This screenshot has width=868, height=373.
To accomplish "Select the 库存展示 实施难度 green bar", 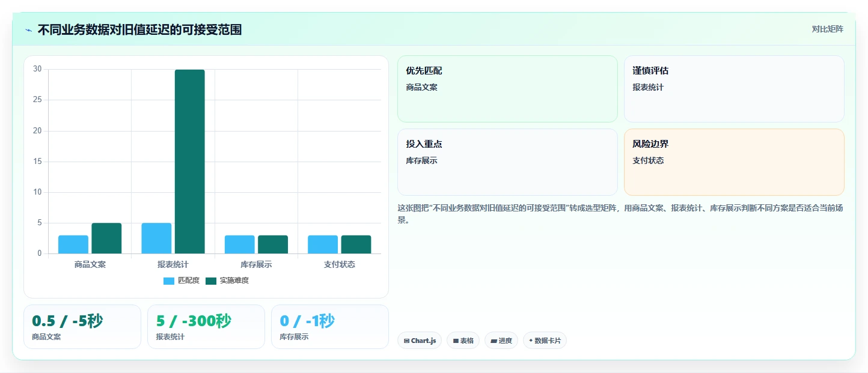I will click(x=273, y=244).
